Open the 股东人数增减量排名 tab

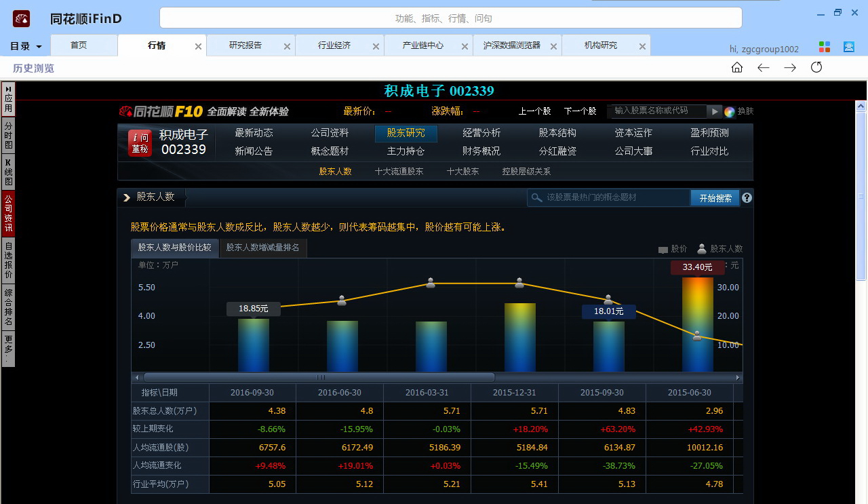point(263,248)
